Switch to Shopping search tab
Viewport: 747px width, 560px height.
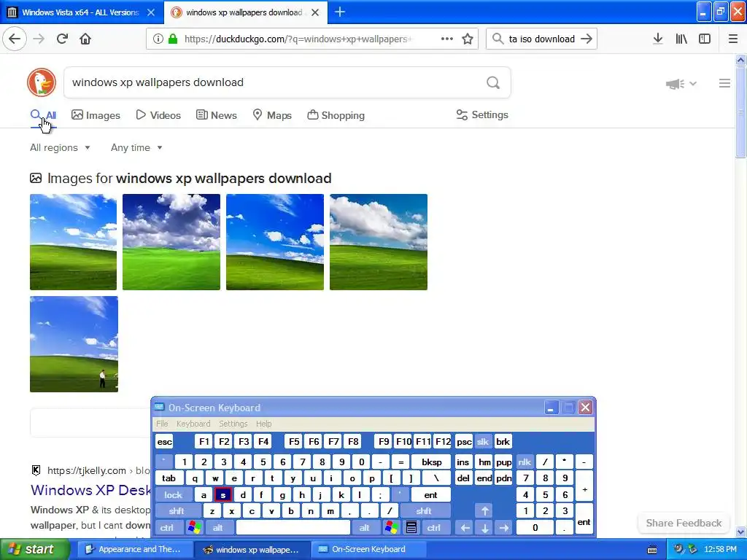pos(336,115)
